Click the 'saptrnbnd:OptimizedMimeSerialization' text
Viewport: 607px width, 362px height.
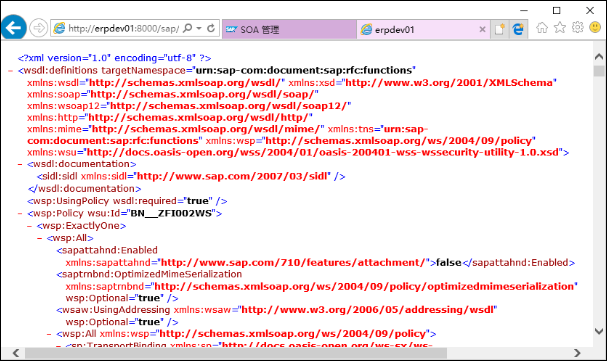(x=152, y=275)
